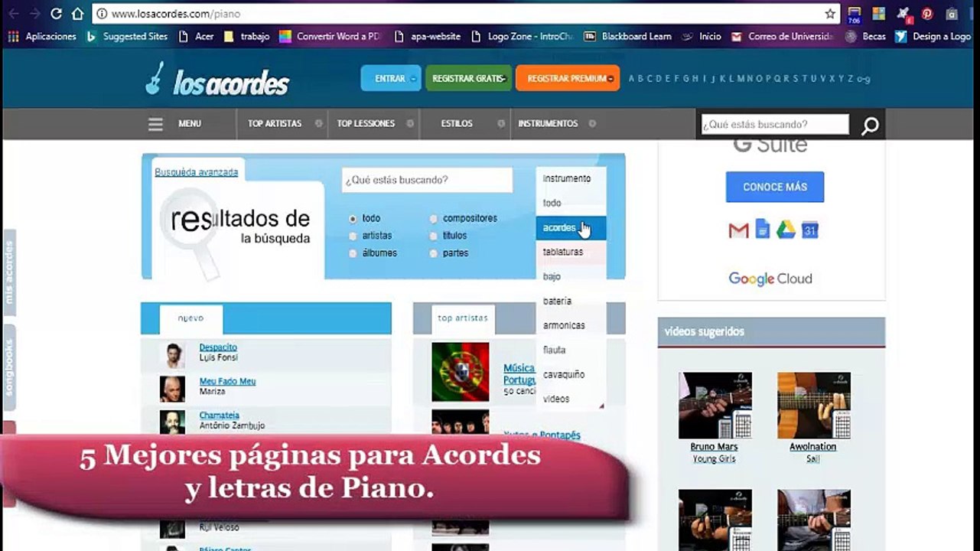Open the 'Búsqueda avanzada' link
This screenshot has height=551, width=980.
[197, 172]
